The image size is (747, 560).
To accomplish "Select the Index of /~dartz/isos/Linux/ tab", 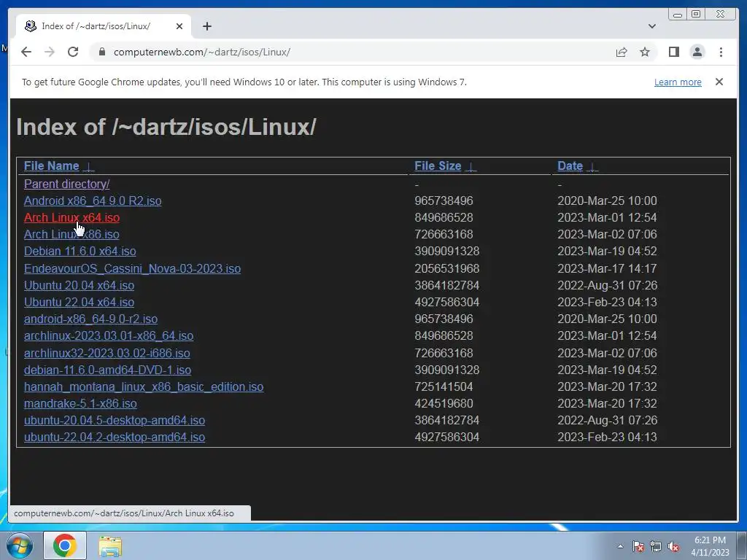I will point(104,26).
